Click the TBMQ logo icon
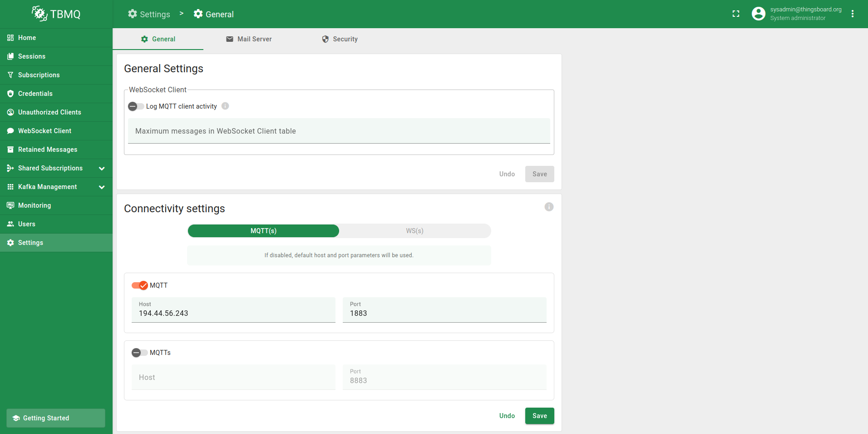Screen dimensions: 868x434 coord(39,14)
